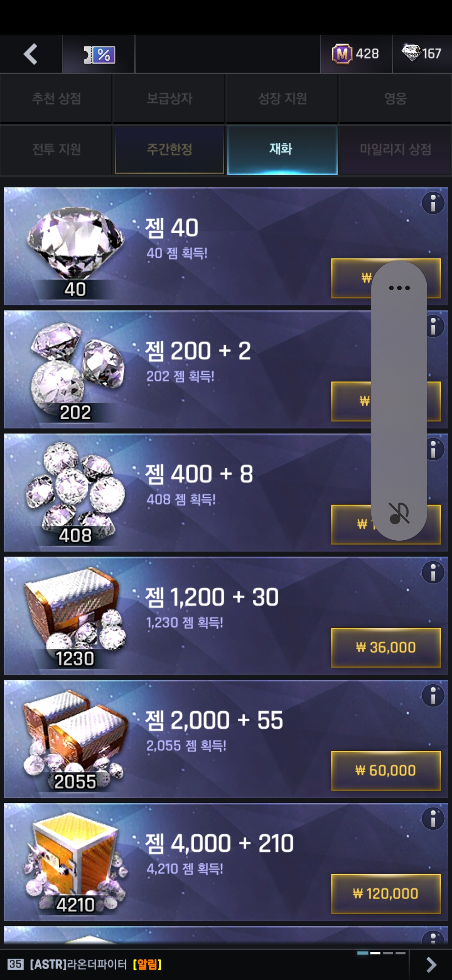
Task: Open the discount coupon ticket icon
Action: click(x=100, y=54)
